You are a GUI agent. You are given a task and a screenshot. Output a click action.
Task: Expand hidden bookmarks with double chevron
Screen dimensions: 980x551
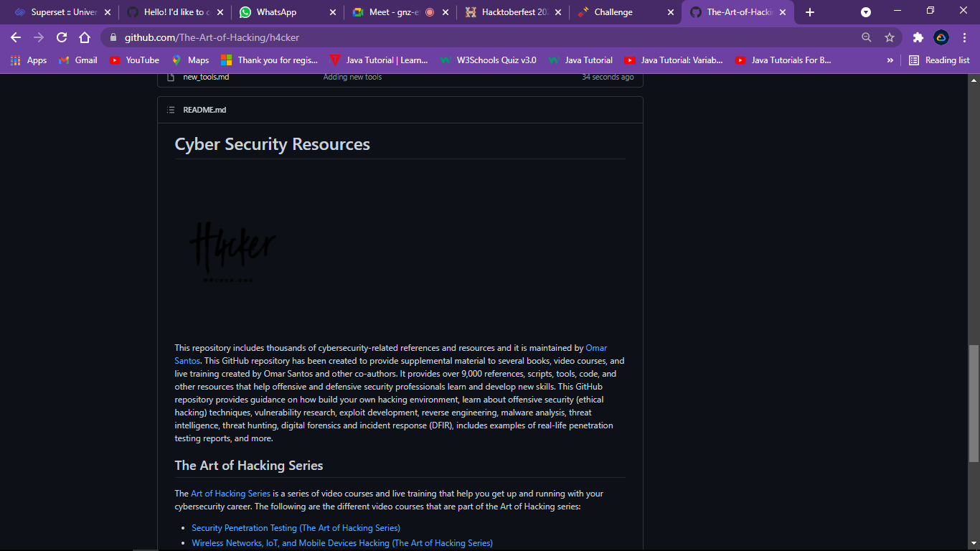tap(890, 60)
